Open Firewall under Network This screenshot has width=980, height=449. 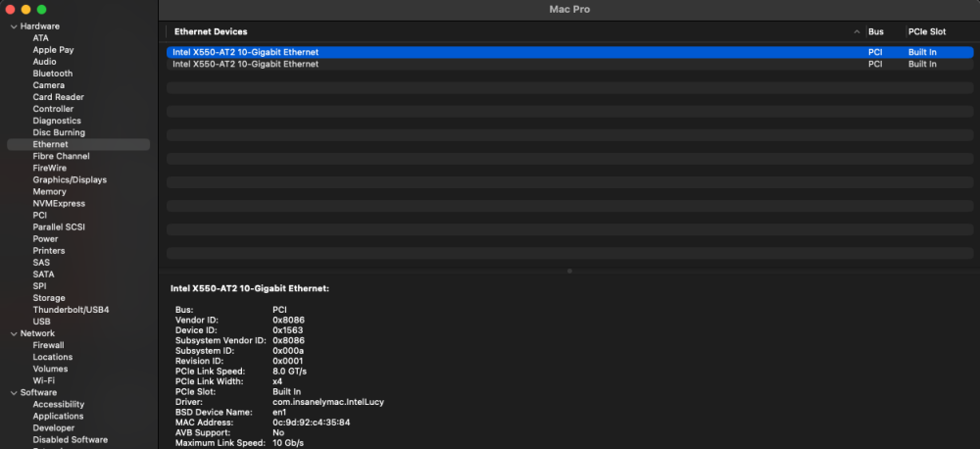pos(49,345)
